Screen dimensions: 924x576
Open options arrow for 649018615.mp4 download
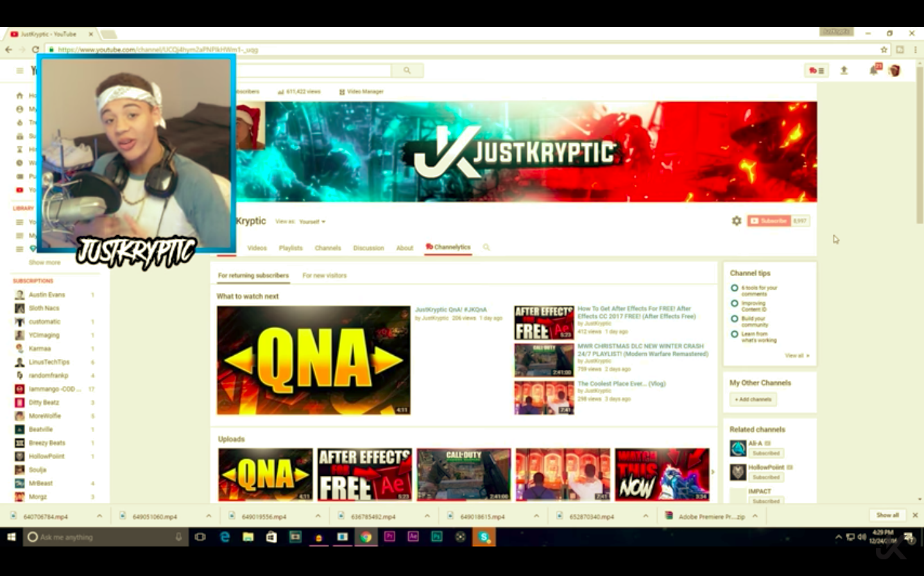tap(536, 516)
